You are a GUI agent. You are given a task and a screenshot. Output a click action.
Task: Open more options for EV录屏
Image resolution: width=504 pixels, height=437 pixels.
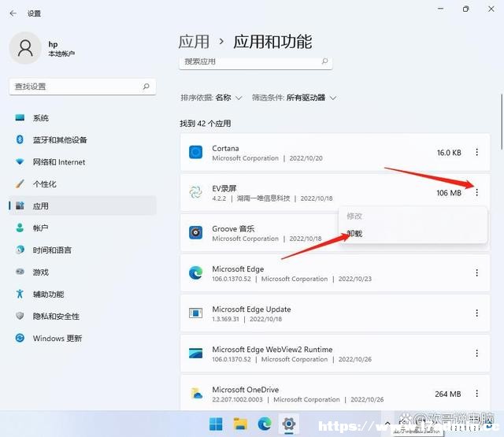point(476,192)
